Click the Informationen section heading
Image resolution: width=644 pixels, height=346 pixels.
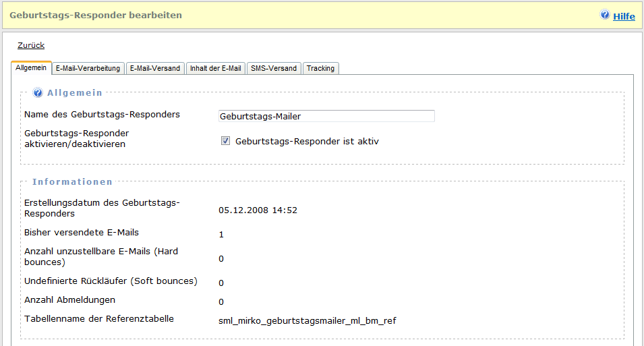pos(72,181)
